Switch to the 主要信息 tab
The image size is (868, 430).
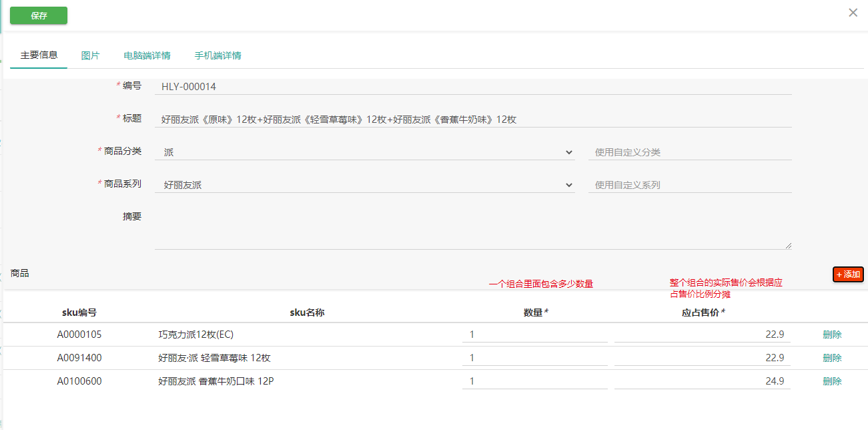[x=39, y=55]
